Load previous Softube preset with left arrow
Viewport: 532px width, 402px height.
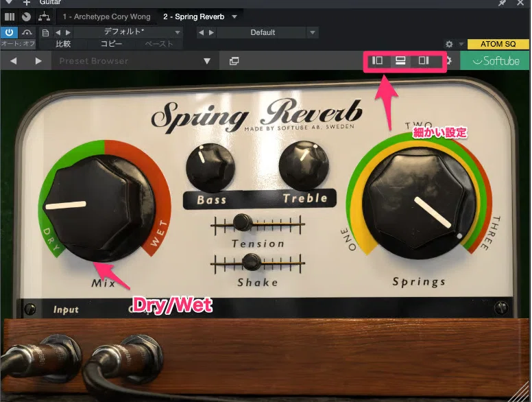14,61
